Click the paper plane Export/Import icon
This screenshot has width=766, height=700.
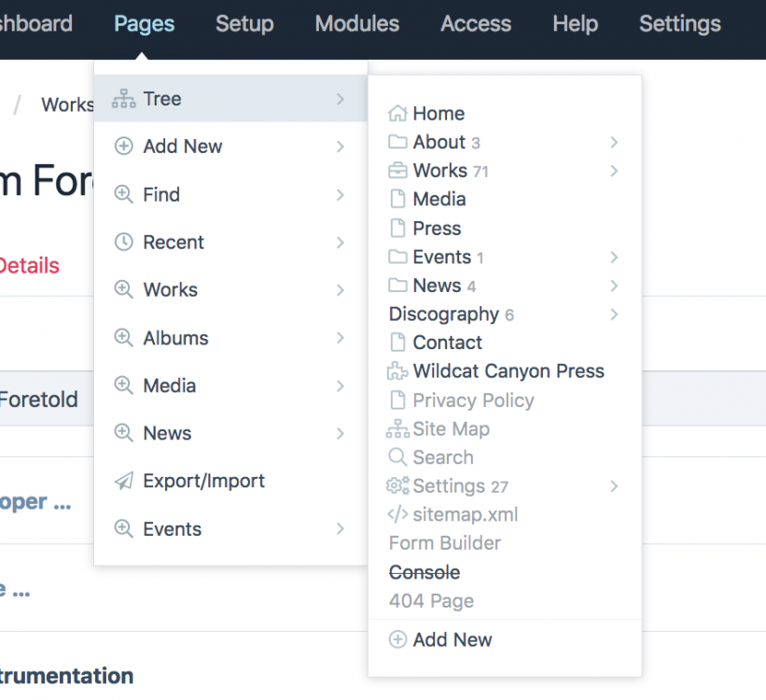click(123, 481)
